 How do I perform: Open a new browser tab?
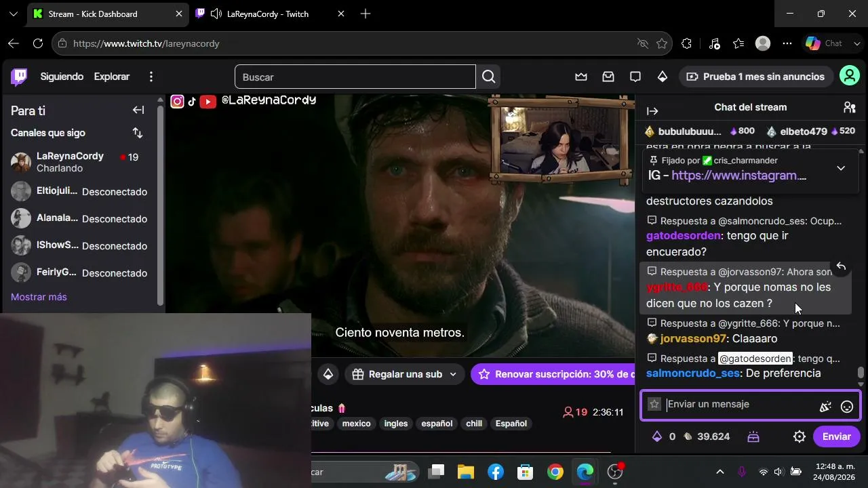[x=366, y=14]
